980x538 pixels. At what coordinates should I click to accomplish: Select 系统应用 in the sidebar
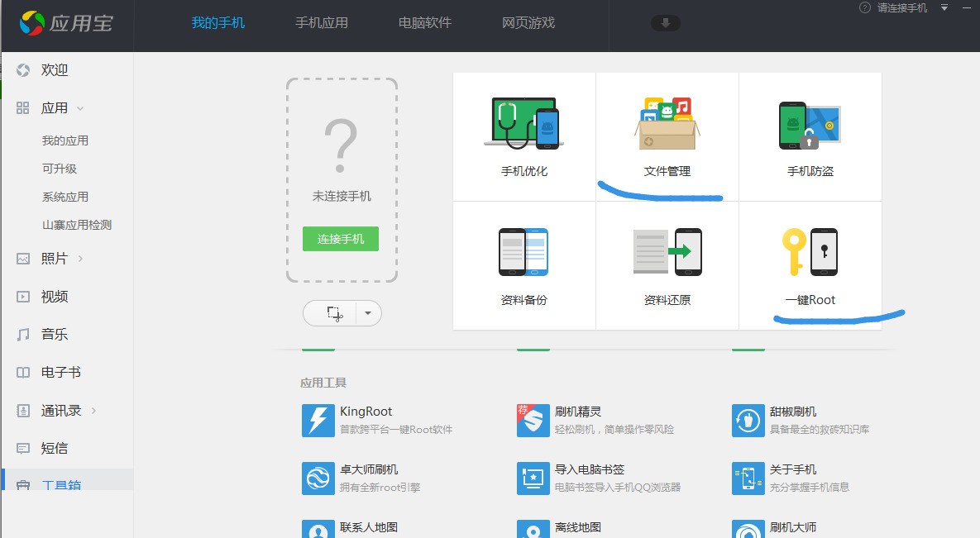65,197
